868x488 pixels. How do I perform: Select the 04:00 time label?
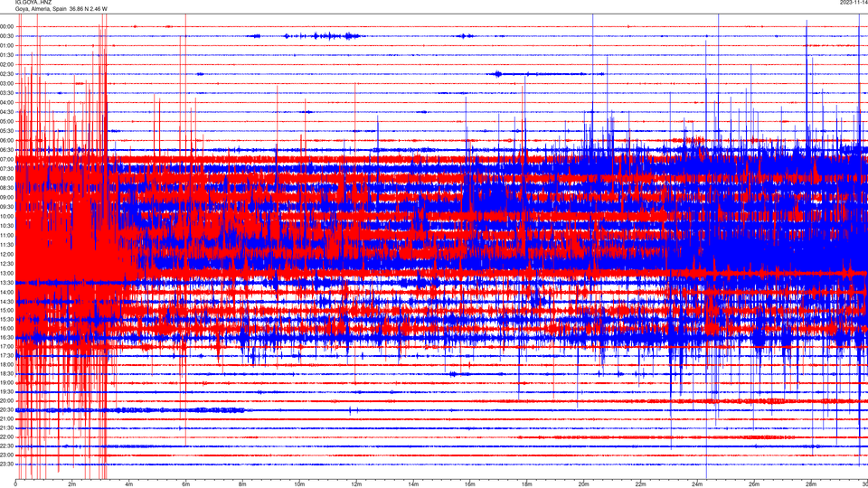coord(6,102)
